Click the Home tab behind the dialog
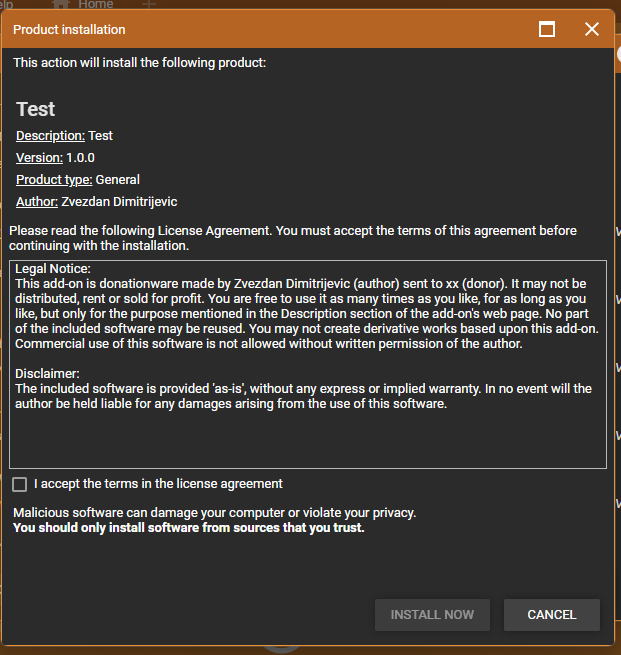The image size is (621, 655). pyautogui.click(x=97, y=5)
